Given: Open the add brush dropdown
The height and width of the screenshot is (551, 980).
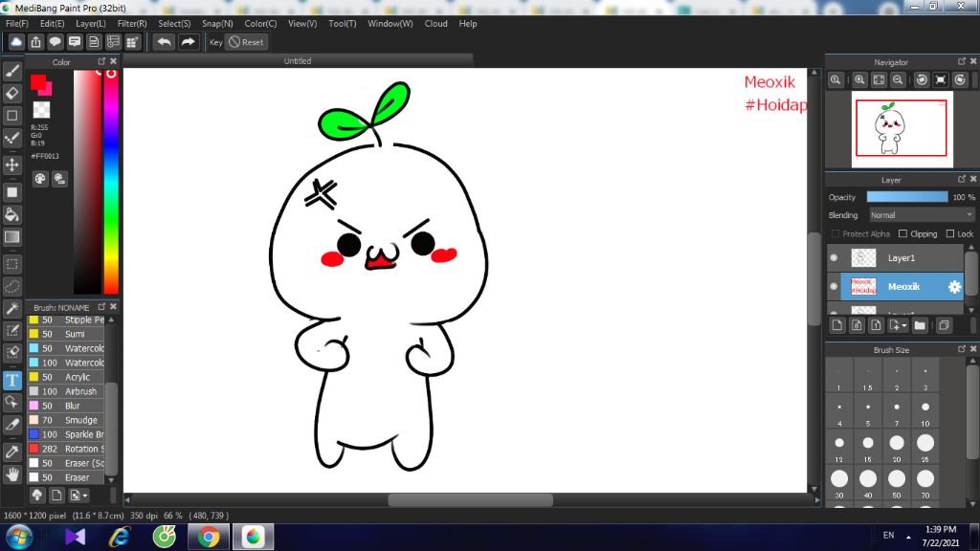Looking at the screenshot, I should tap(78, 496).
